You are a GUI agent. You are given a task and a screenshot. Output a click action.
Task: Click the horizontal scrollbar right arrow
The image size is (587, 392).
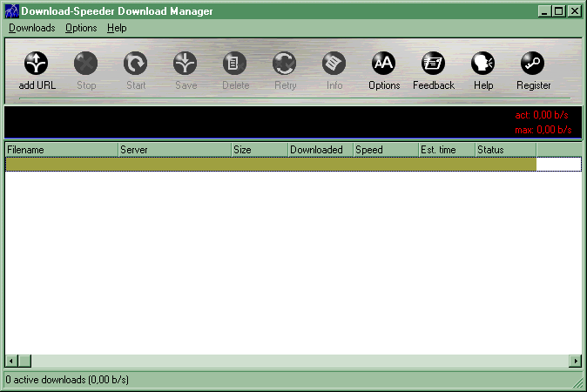[x=575, y=361]
